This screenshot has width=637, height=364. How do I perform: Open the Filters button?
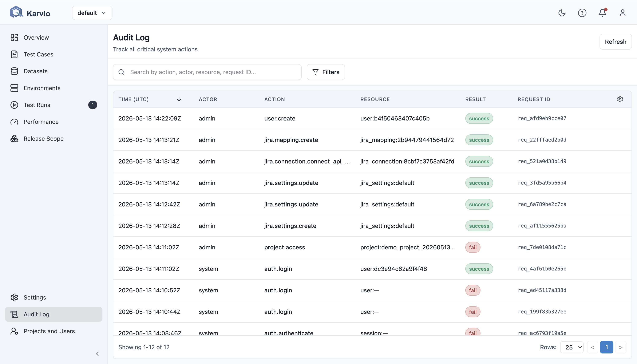coord(326,72)
